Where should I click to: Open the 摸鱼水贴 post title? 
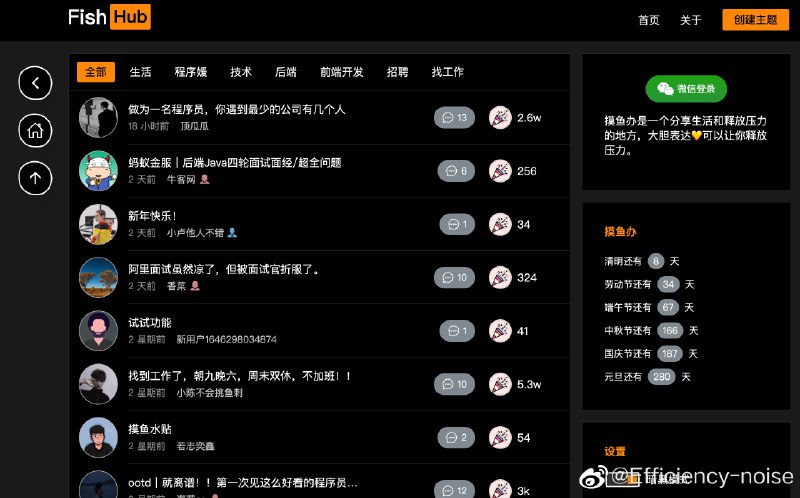[149, 429]
